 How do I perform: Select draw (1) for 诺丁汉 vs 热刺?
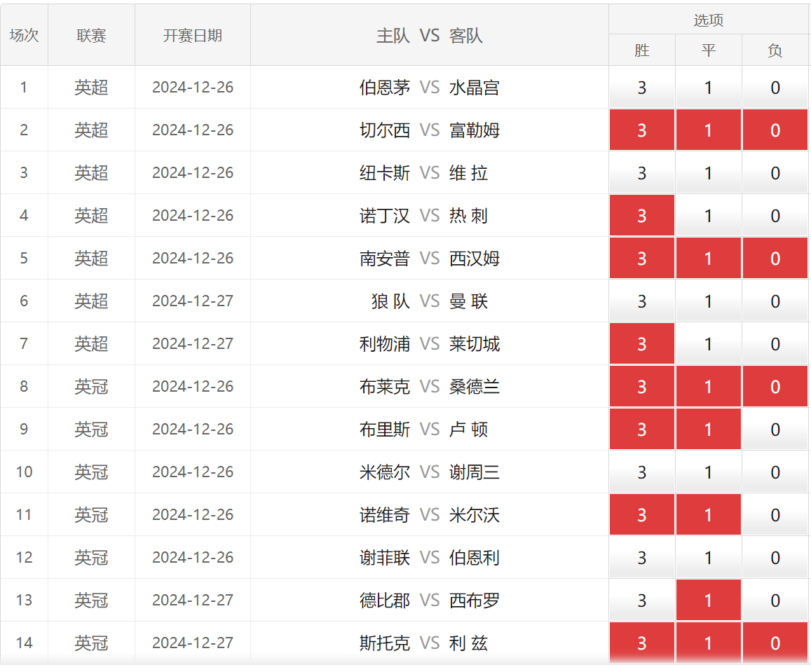tap(709, 216)
